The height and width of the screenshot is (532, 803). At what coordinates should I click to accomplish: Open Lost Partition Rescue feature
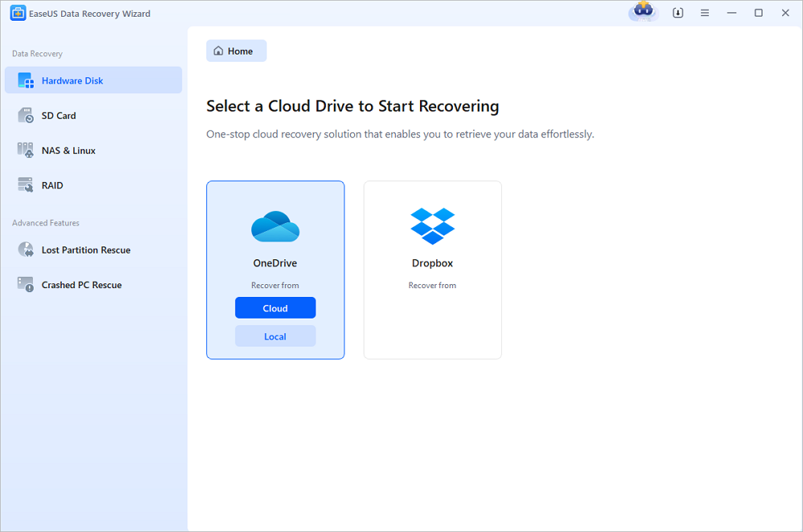[85, 250]
